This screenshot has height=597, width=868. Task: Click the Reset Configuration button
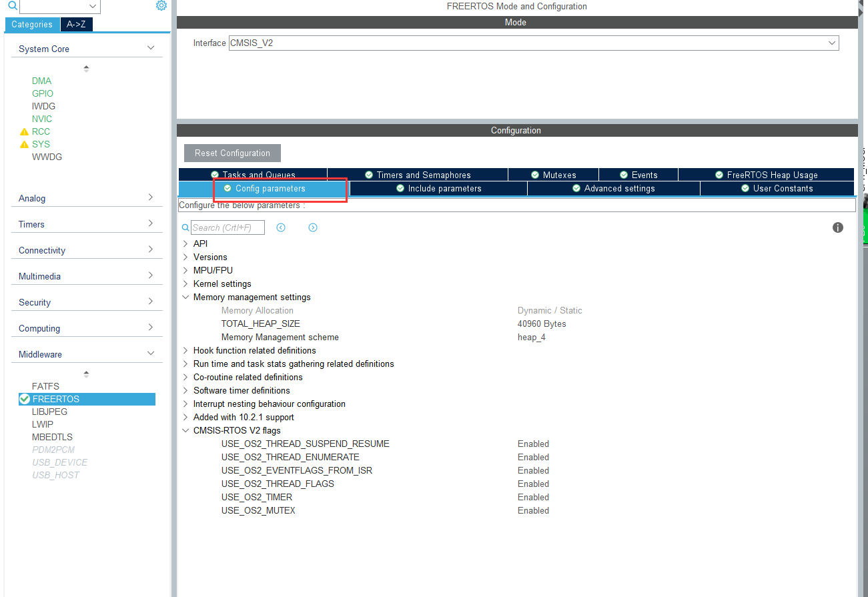[x=232, y=153]
